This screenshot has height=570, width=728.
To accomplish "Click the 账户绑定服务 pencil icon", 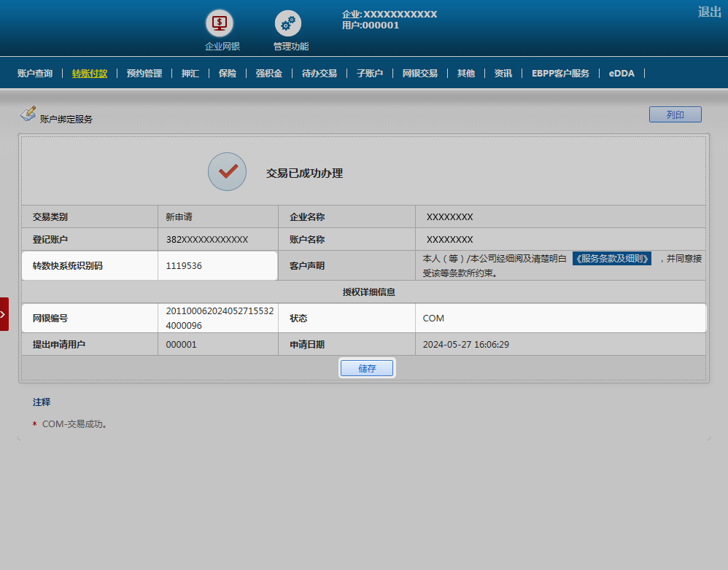I will pos(28,114).
